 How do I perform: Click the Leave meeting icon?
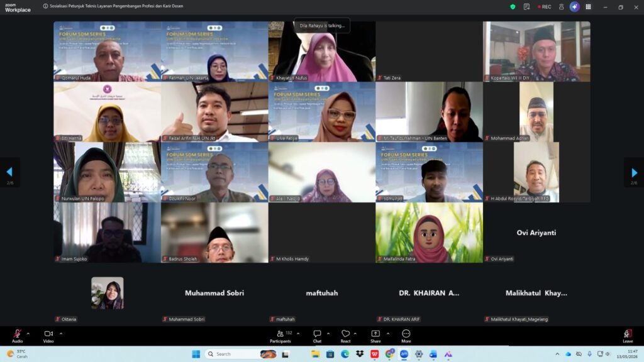click(x=628, y=334)
